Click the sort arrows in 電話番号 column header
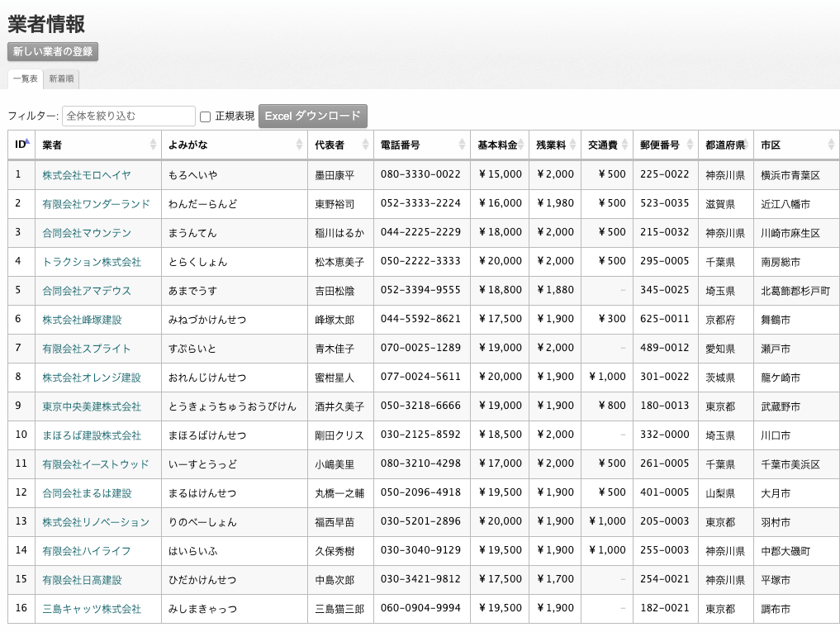The width and height of the screenshot is (840, 632). coord(462,145)
